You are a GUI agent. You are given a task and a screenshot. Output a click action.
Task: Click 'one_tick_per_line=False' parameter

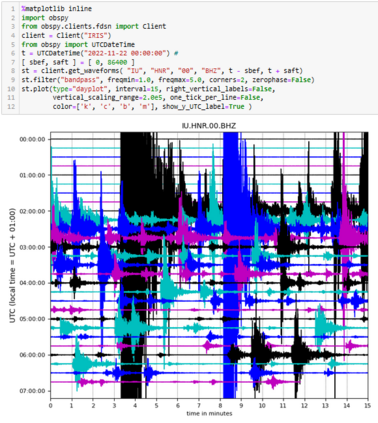click(215, 98)
